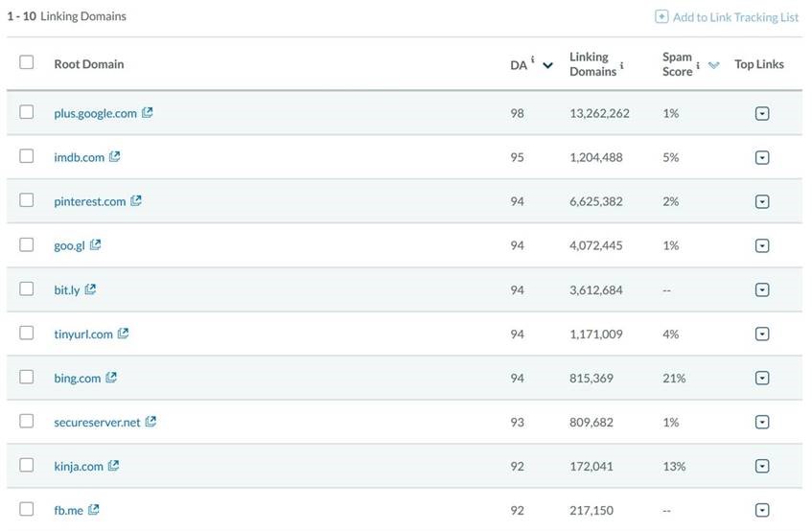Check the imdb.com row checkbox
This screenshot has width=812, height=531.
27,156
